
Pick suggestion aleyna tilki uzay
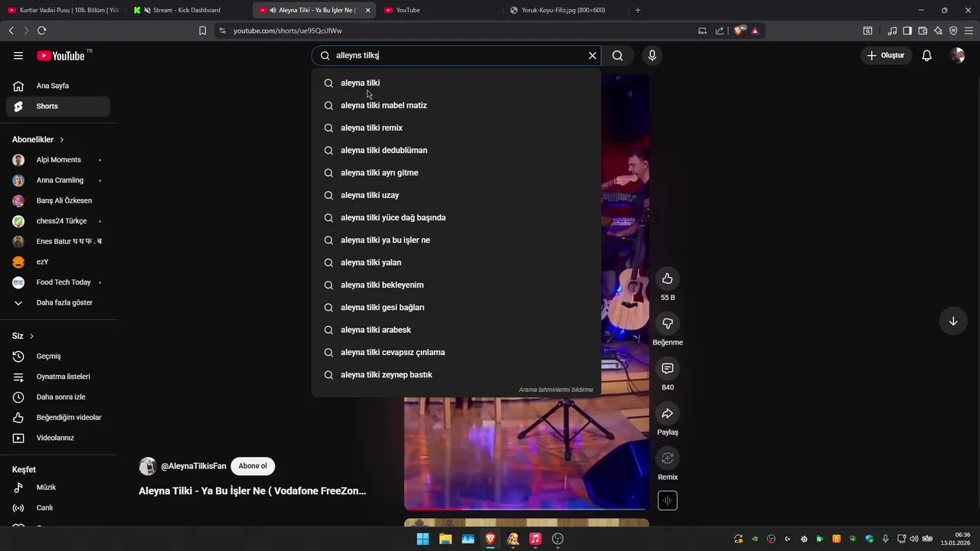[x=456, y=195]
